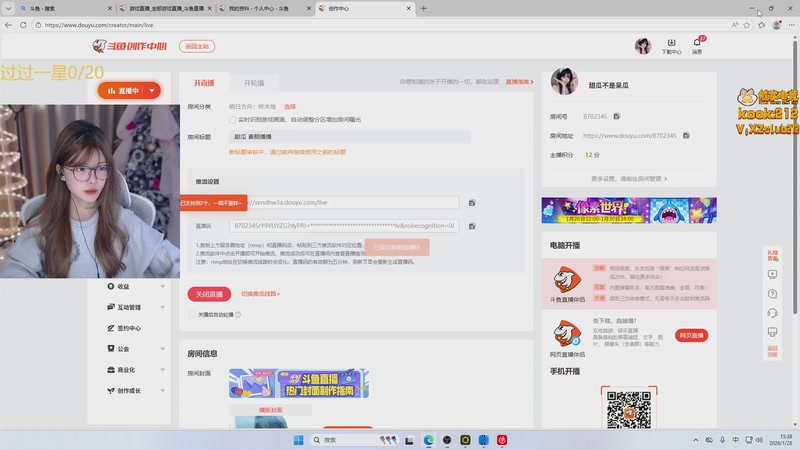The height and width of the screenshot is (450, 800).
Task: Click 选择 to change room category
Action: point(290,107)
